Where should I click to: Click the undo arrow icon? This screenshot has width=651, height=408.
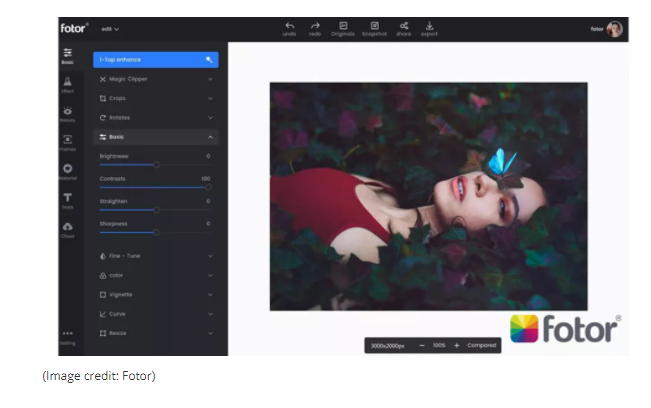290,26
